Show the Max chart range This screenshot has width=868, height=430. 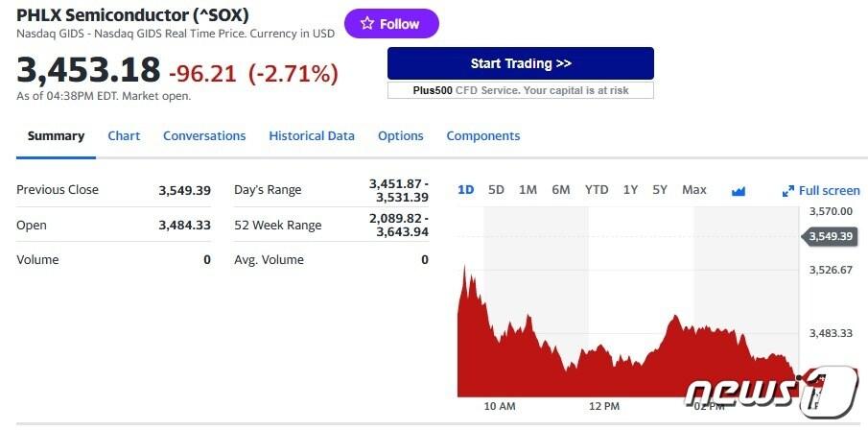coord(694,190)
